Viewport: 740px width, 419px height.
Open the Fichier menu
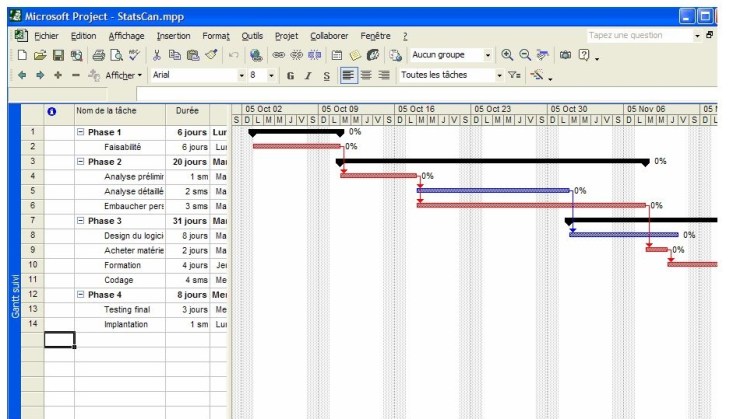[x=46, y=36]
